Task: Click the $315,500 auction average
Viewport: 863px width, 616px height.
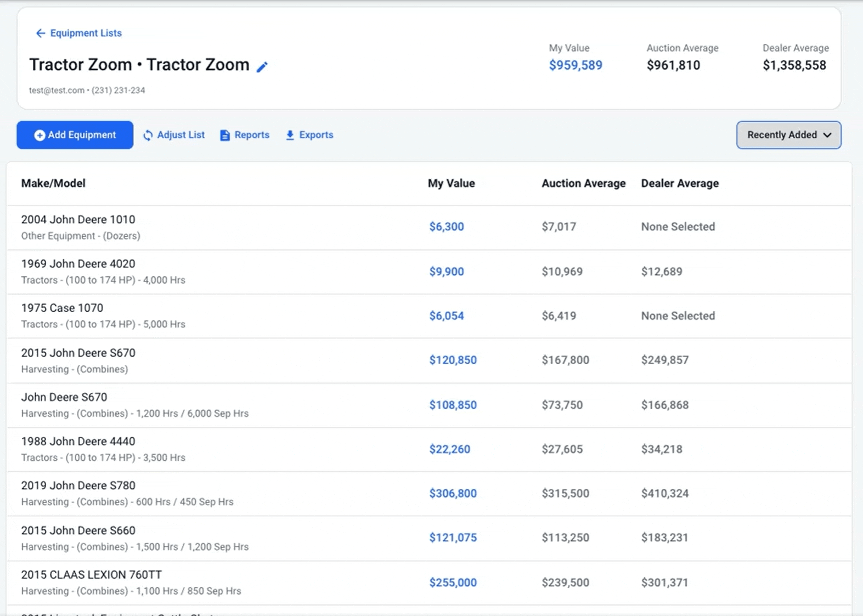Action: pos(566,494)
